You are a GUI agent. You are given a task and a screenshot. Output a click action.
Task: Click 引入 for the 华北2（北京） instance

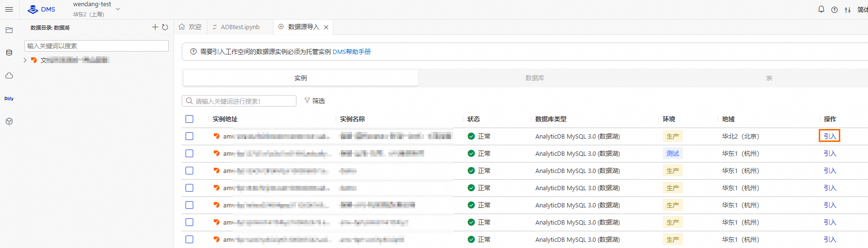(830, 136)
